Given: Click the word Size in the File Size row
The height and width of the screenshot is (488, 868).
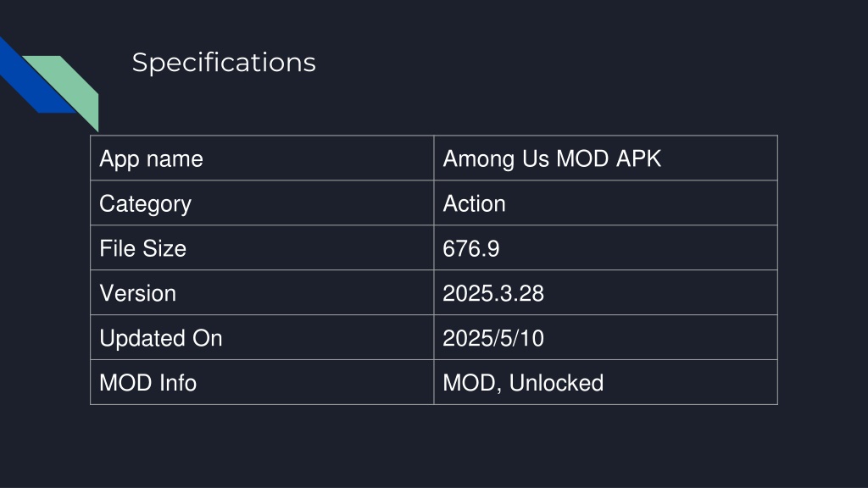Looking at the screenshot, I should point(164,248).
